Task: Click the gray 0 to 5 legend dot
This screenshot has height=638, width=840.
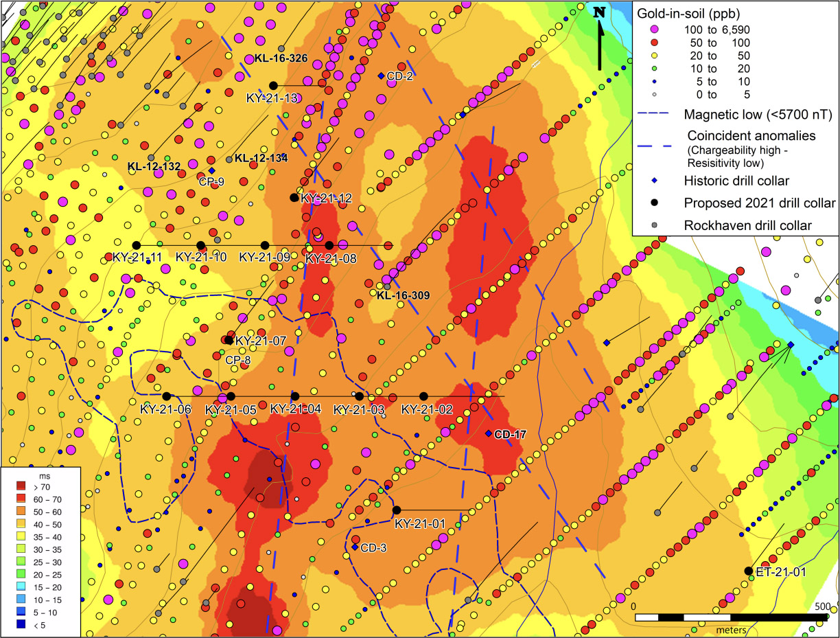Action: (653, 94)
